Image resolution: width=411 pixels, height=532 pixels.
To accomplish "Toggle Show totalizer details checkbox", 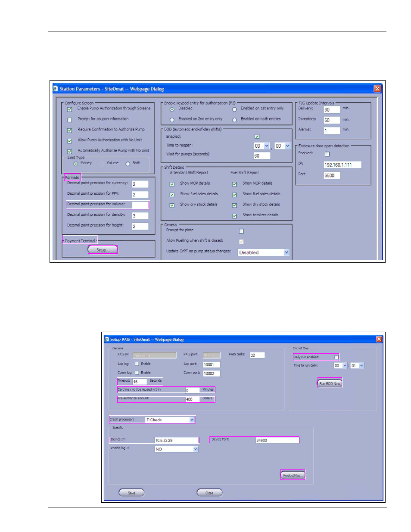I will (x=235, y=216).
